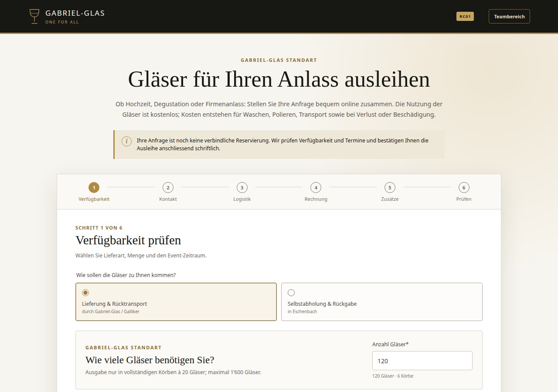Click the 'SCHRITT 1 VON 6' label

pyautogui.click(x=99, y=228)
